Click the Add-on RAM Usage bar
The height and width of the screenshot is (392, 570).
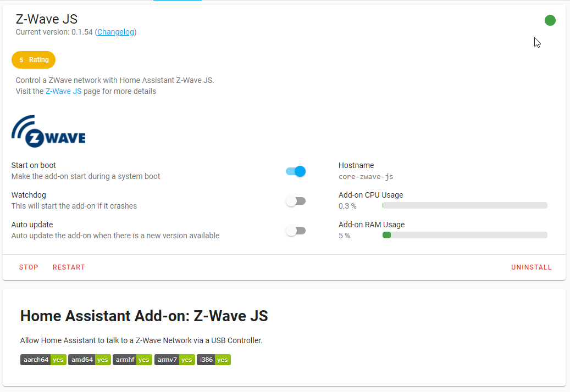click(464, 234)
